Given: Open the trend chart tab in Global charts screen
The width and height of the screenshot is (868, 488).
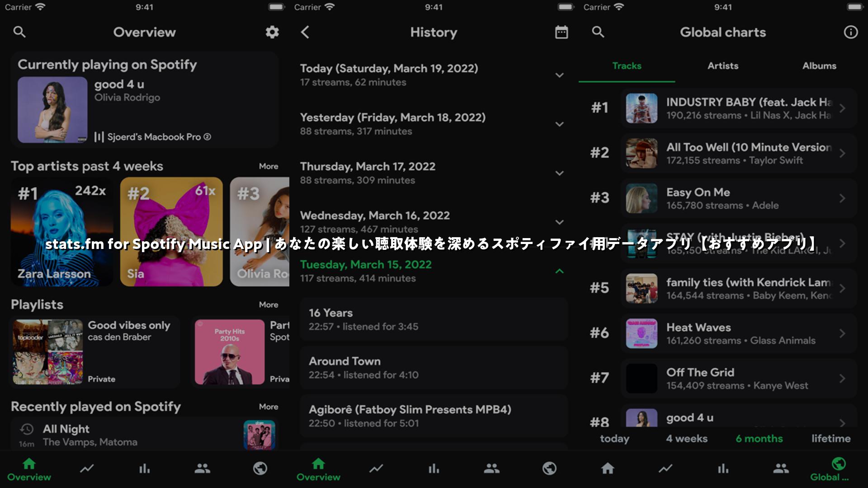Looking at the screenshot, I should click(x=665, y=469).
